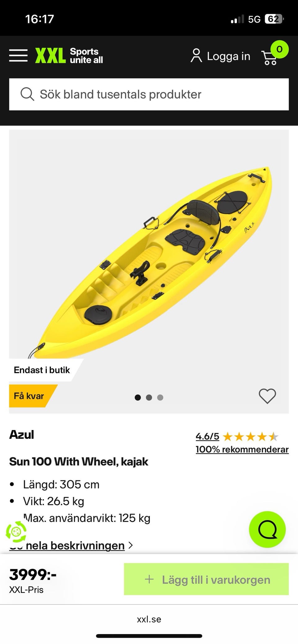Tap the Endast i butik label
298x644 pixels.
[x=42, y=370]
